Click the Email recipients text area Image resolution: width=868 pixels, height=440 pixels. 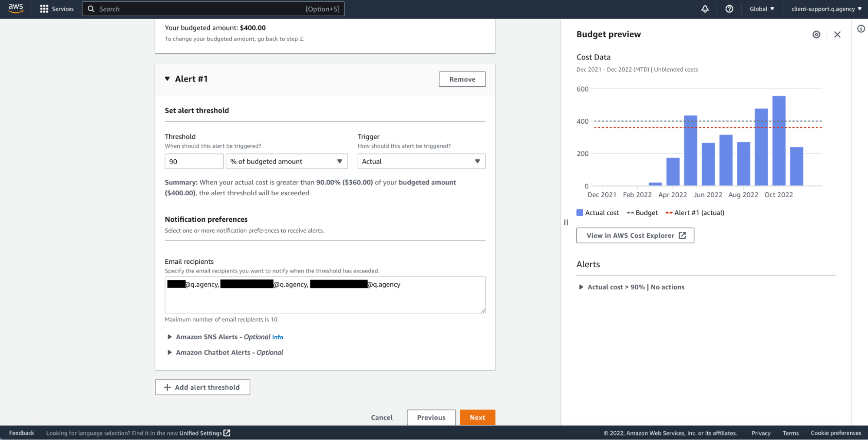(x=325, y=295)
